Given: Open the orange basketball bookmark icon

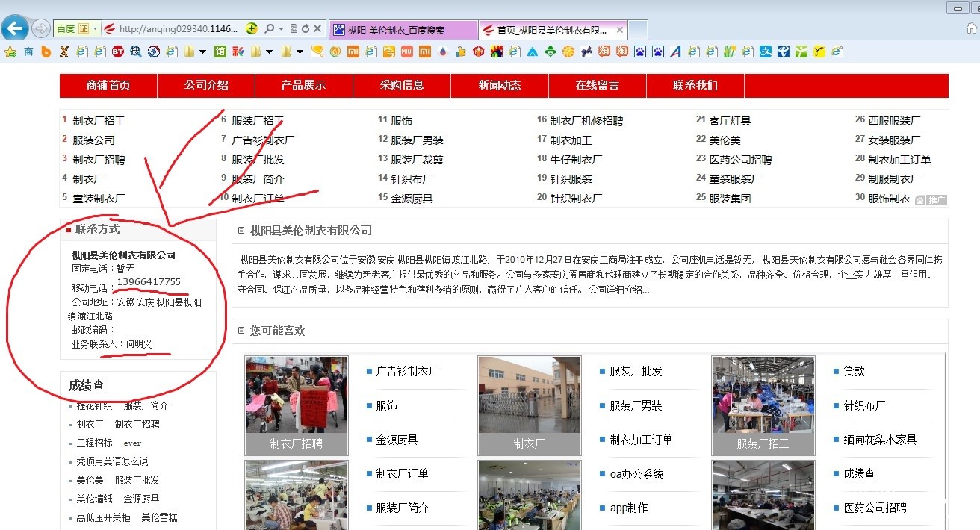Looking at the screenshot, I should coord(568,52).
